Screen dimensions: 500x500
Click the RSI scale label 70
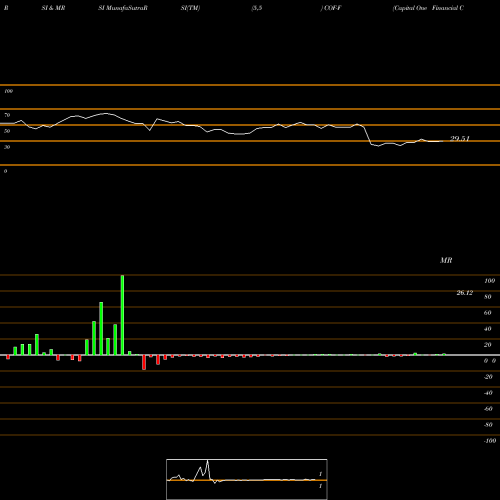[x=7, y=115]
